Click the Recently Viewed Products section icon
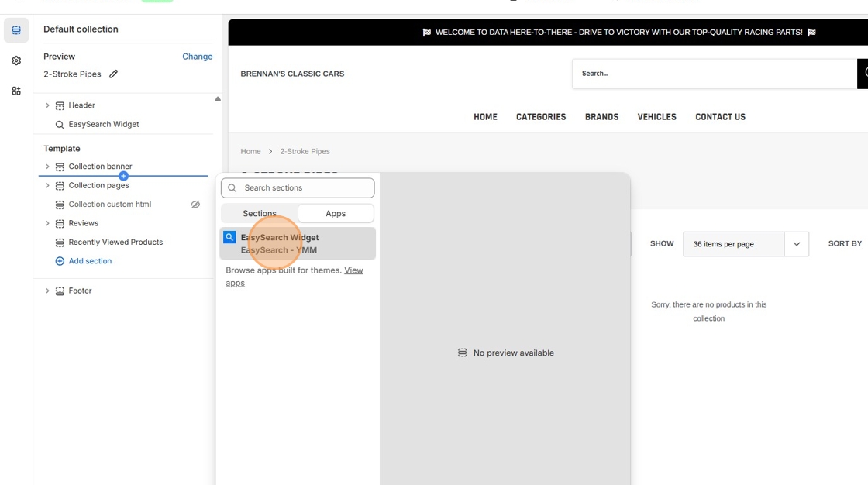Image resolution: width=868 pixels, height=485 pixels. [x=60, y=242]
